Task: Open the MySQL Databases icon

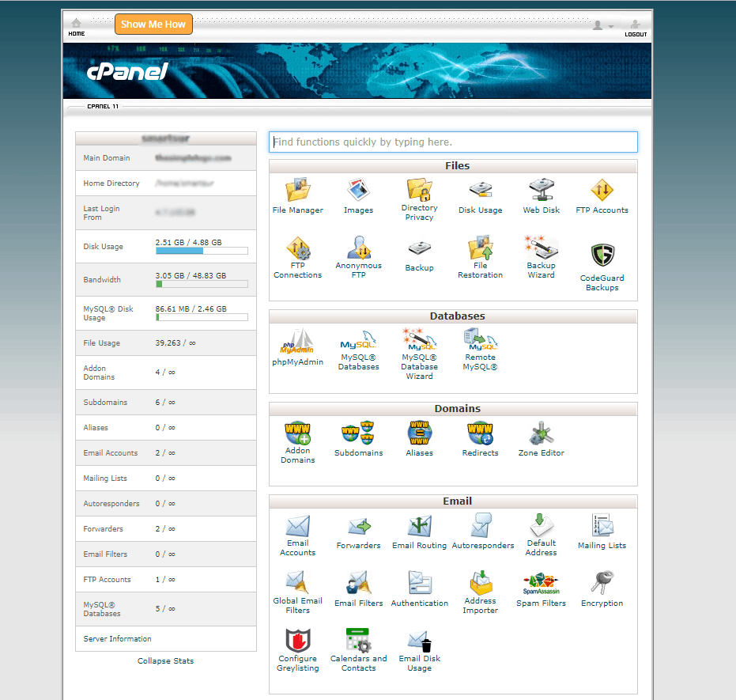Action: (359, 340)
